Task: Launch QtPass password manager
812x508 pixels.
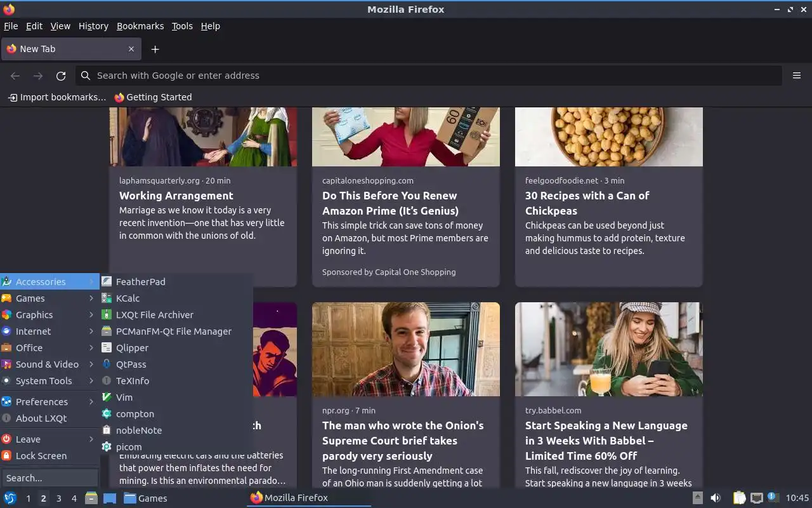Action: [x=176, y=364]
